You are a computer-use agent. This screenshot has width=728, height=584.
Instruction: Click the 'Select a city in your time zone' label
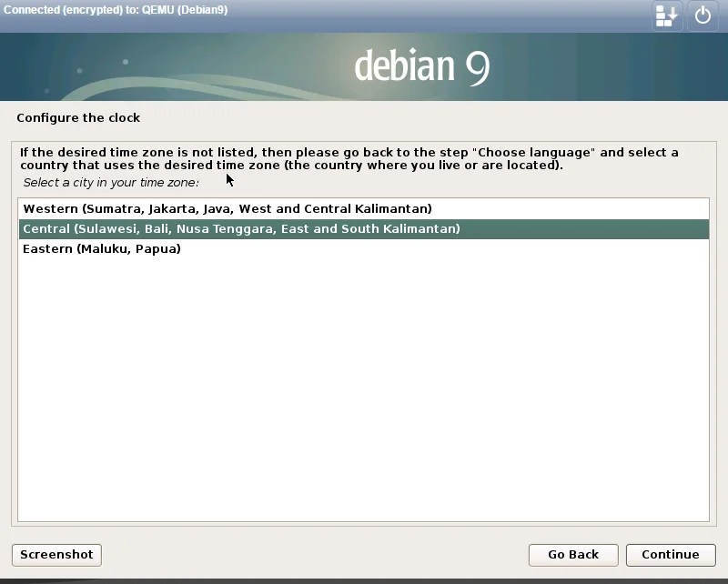[x=109, y=182]
